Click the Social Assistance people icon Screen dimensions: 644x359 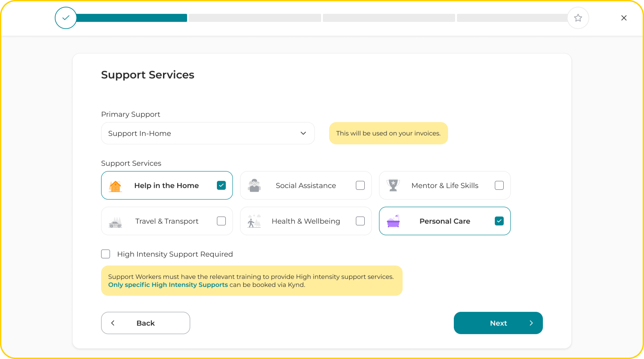coord(254,185)
